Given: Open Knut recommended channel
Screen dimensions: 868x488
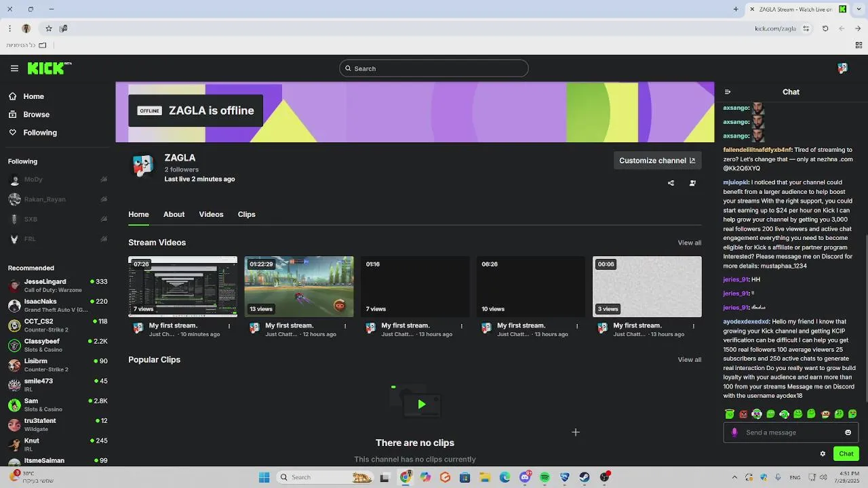Looking at the screenshot, I should pos(57,445).
